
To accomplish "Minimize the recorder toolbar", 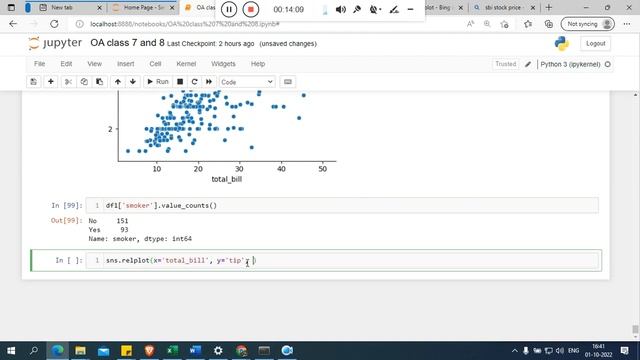I will coord(410,9).
